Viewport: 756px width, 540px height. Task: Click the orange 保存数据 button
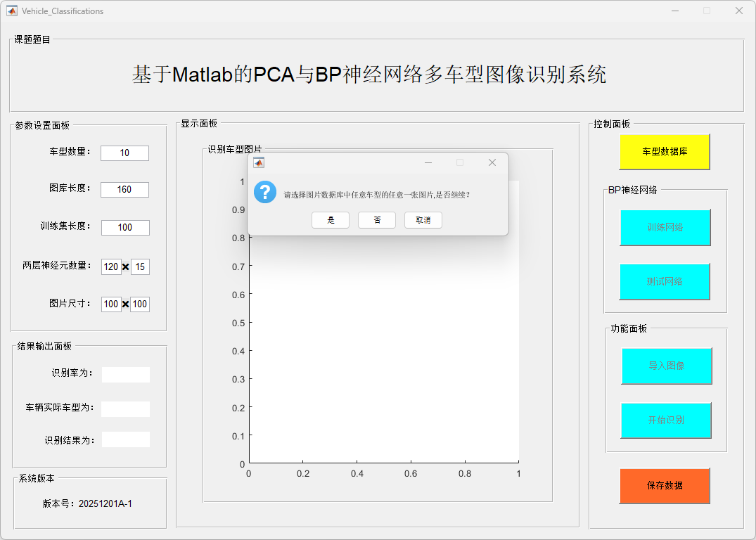tap(665, 486)
